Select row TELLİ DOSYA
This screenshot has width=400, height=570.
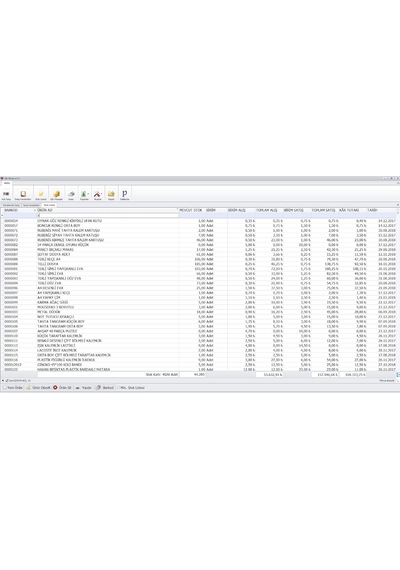[200, 264]
